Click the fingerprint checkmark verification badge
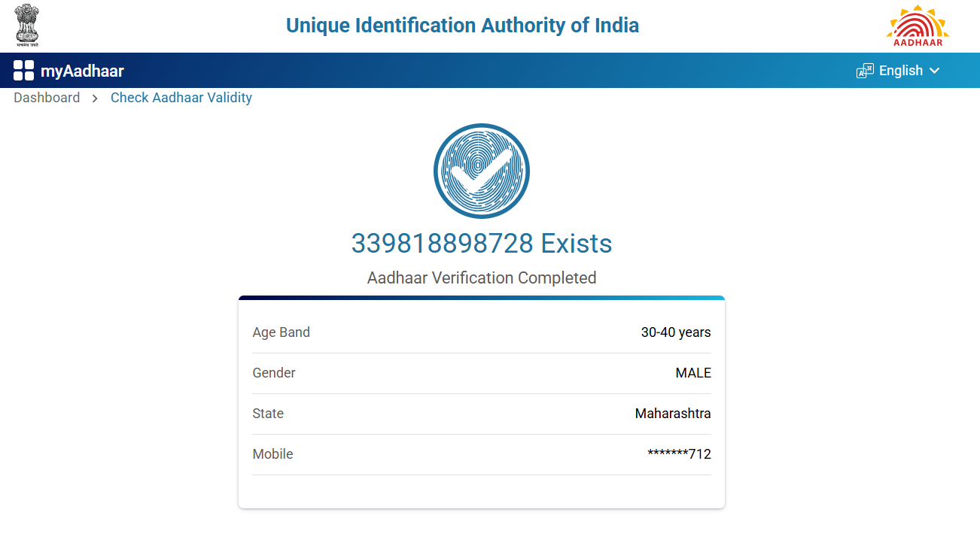980x558 pixels. tap(482, 171)
